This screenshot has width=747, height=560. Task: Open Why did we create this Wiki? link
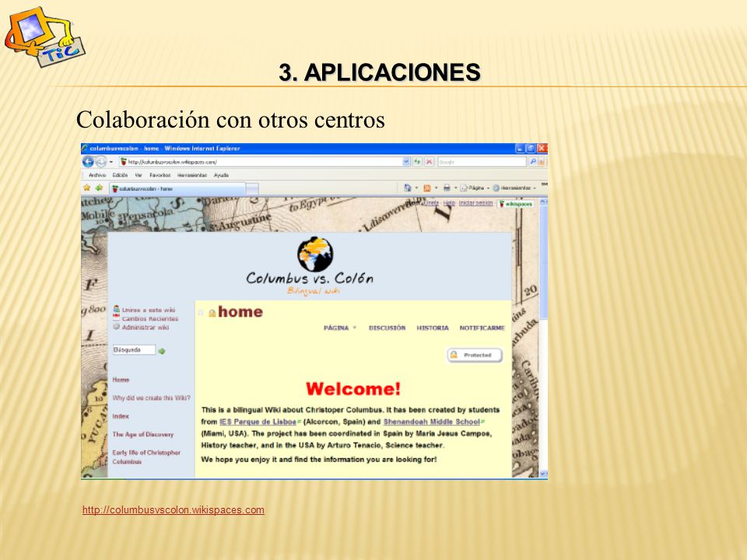[152, 398]
